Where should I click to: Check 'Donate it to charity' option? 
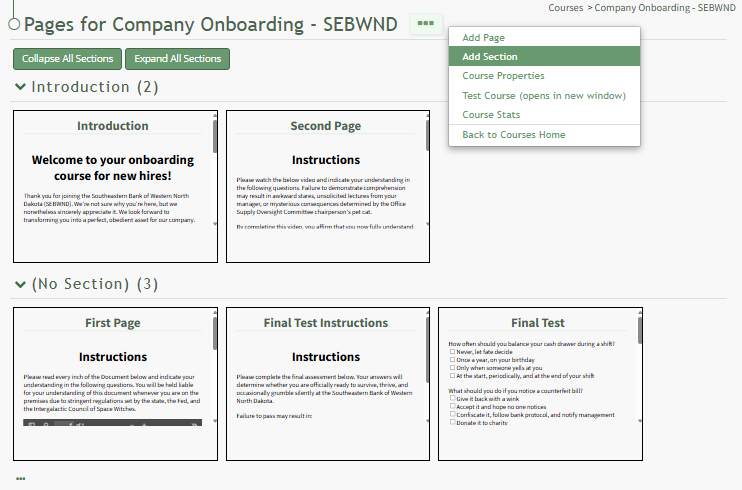point(452,422)
